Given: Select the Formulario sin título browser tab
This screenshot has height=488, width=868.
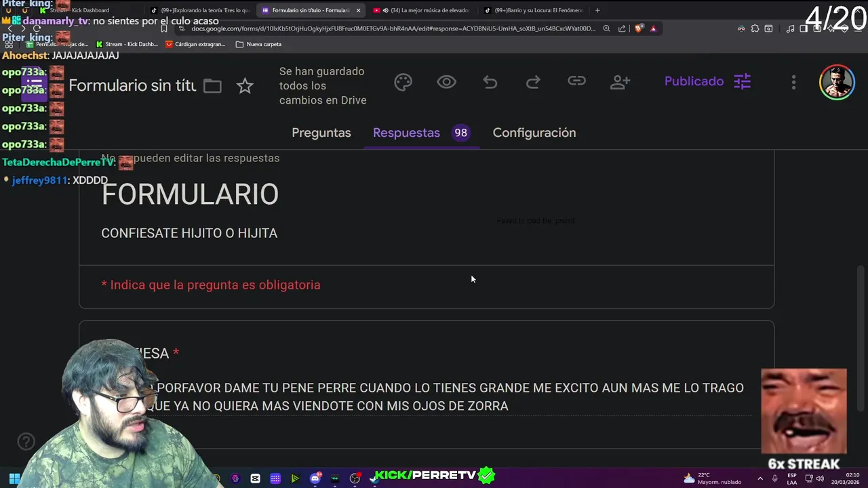Looking at the screenshot, I should tap(311, 10).
